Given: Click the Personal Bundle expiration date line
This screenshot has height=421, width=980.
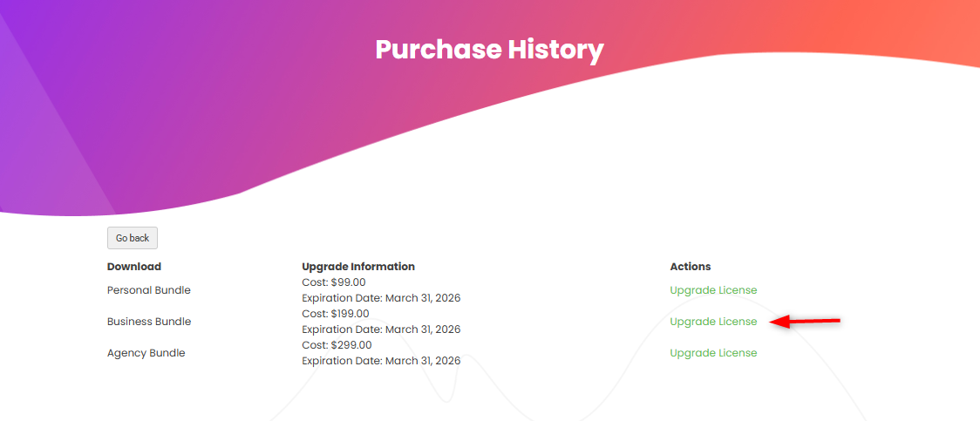Looking at the screenshot, I should coord(381,298).
